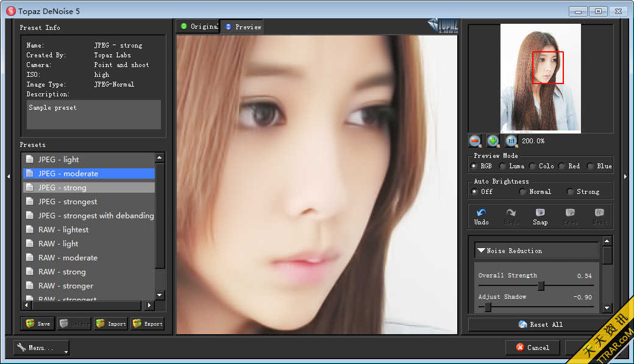Collapse the Noise Reduction section

pyautogui.click(x=482, y=251)
